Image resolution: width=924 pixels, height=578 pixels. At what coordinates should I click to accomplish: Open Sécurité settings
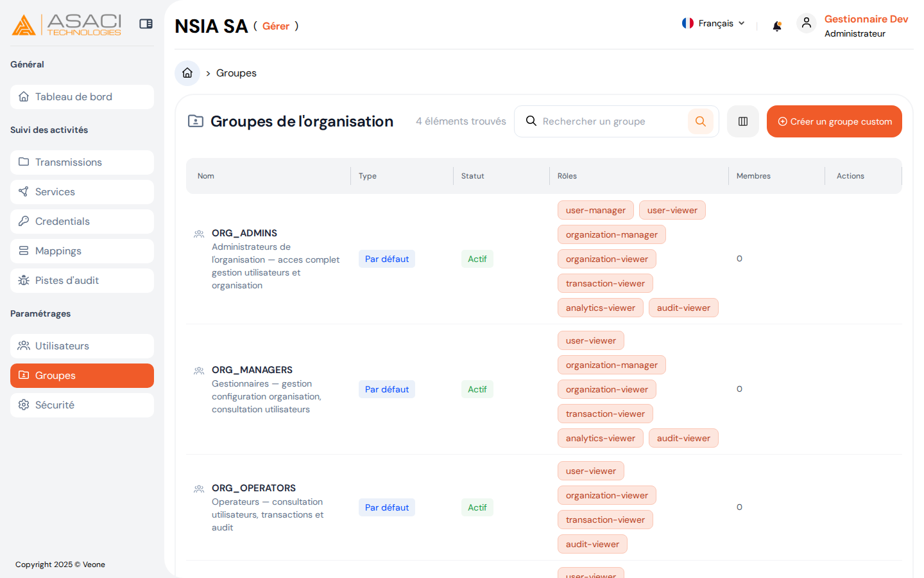point(82,405)
